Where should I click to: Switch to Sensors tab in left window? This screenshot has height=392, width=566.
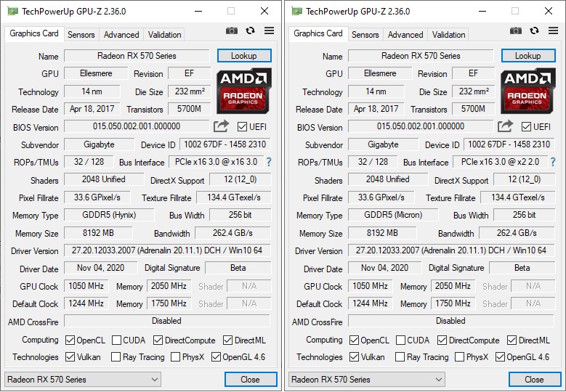pos(81,35)
